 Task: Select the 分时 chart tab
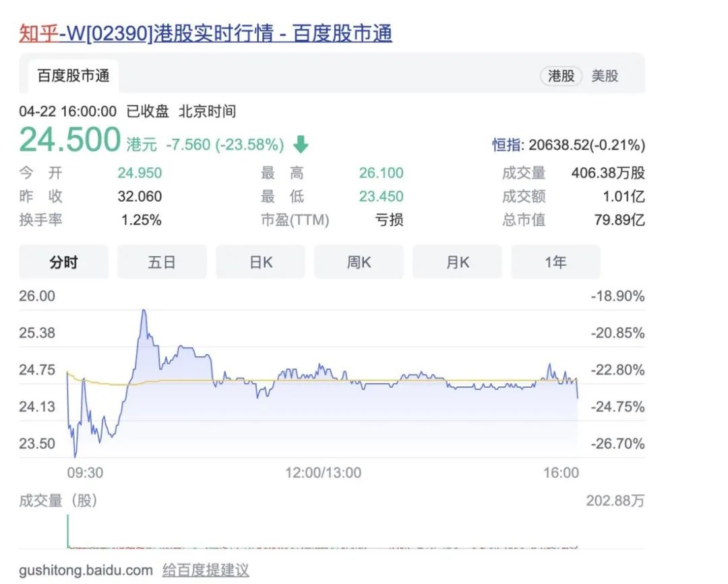pyautogui.click(x=63, y=262)
